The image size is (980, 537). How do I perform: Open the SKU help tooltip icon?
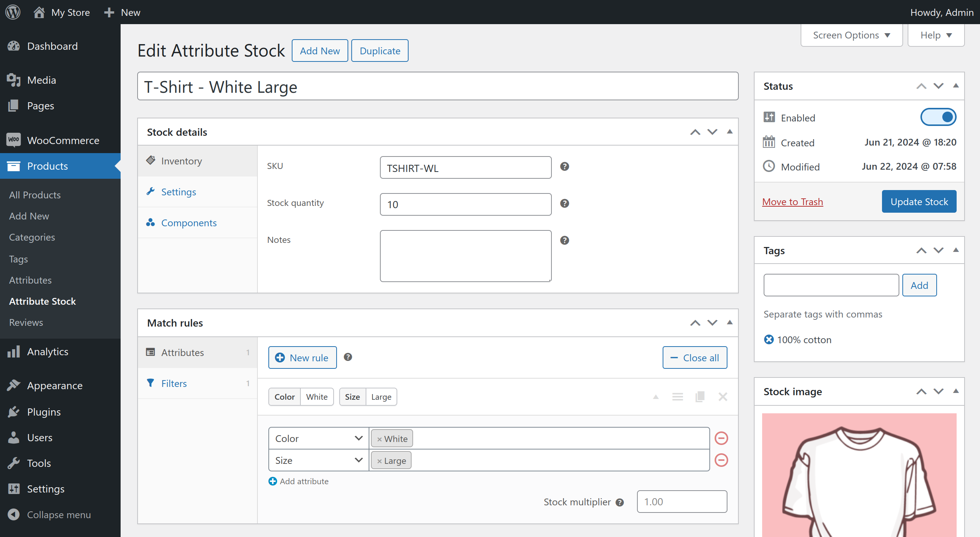pyautogui.click(x=564, y=166)
